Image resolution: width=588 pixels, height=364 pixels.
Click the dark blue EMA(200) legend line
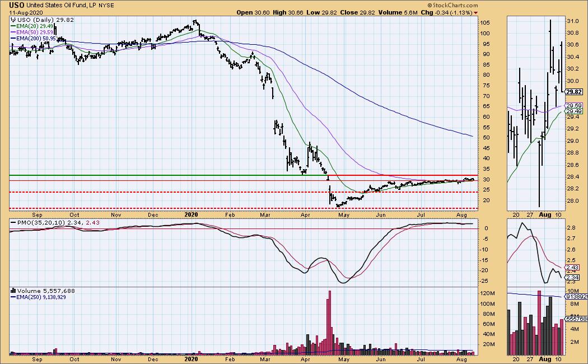[13, 38]
